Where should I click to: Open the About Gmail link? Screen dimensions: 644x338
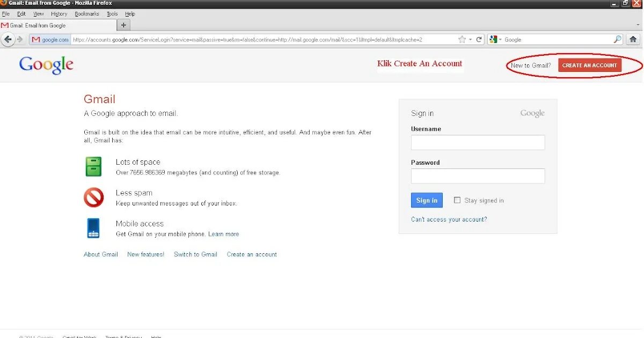[101, 254]
